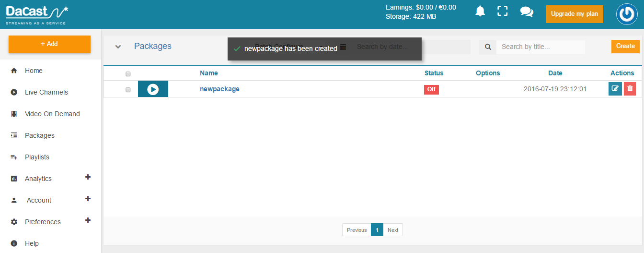The image size is (644, 253).
Task: Click the calendar icon beside date search
Action: click(x=343, y=47)
